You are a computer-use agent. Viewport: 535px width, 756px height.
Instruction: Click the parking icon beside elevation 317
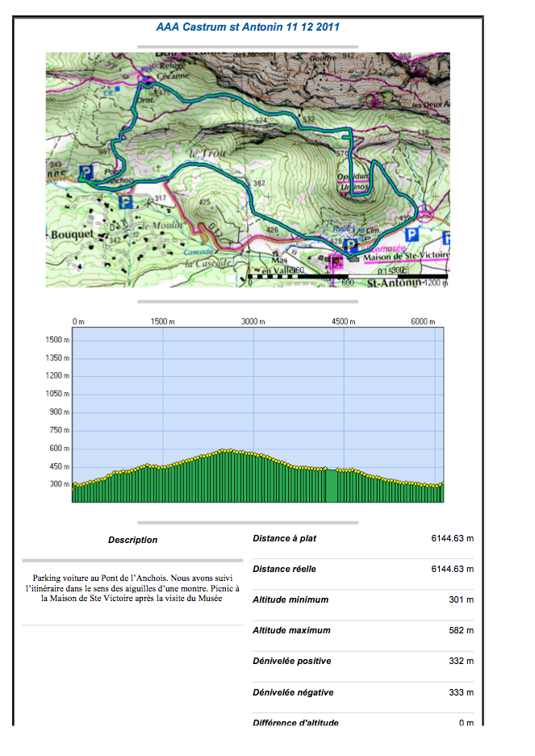(126, 201)
